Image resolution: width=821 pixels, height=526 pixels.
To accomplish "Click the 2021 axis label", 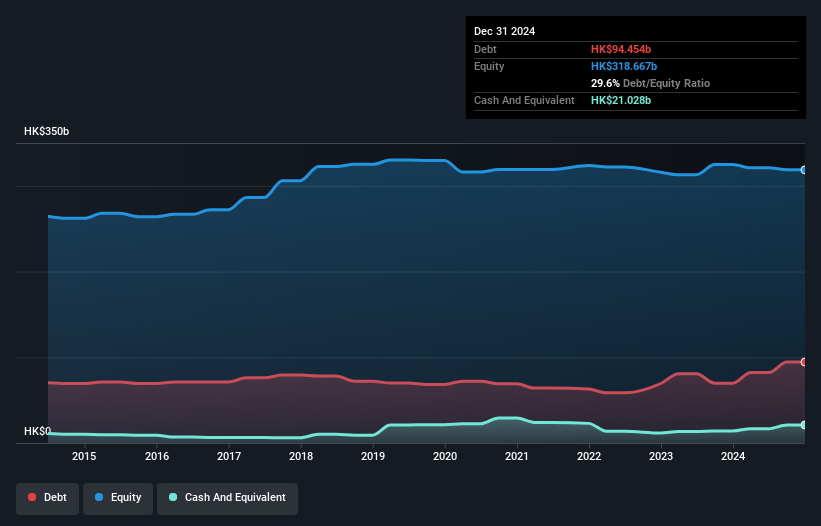I will [517, 456].
